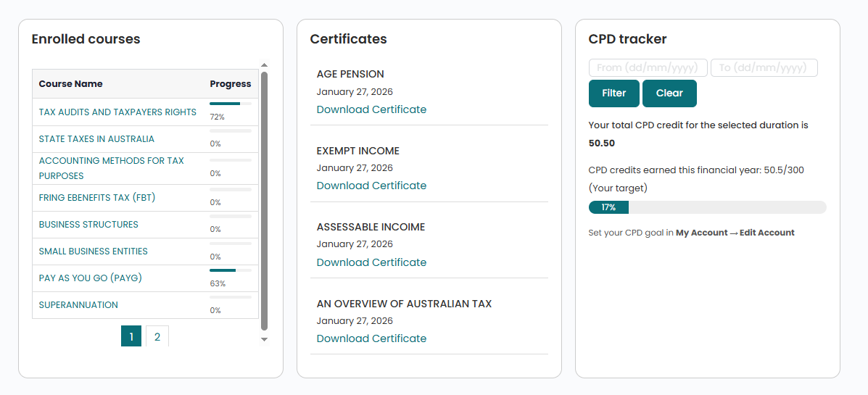
Task: Open the Small Business Entities course
Action: click(x=93, y=251)
